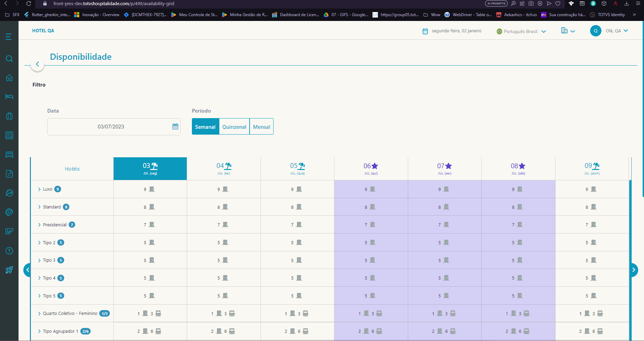The width and height of the screenshot is (644, 341).
Task: Expand the Tipo 3 row
Action: 39,260
